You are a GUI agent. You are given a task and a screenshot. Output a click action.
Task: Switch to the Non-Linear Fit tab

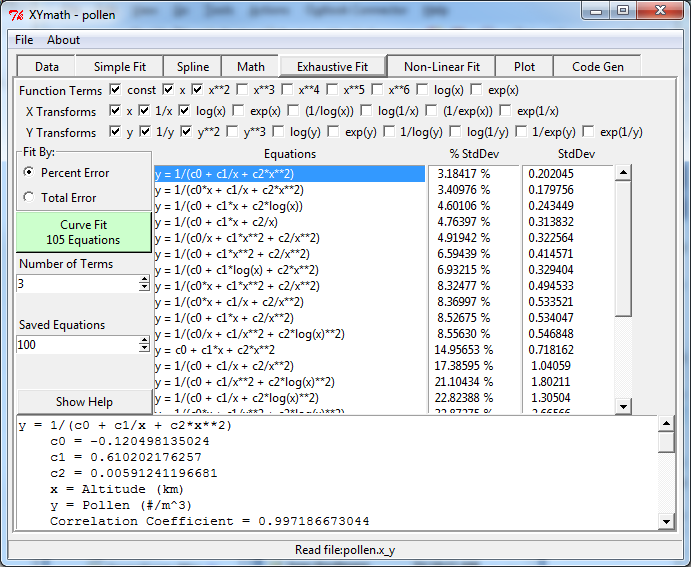pos(441,67)
